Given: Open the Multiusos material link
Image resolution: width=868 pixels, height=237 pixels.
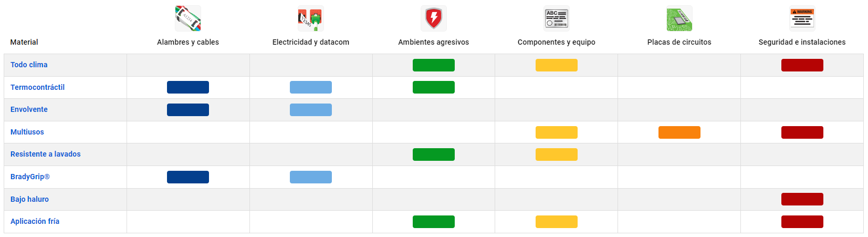Looking at the screenshot, I should click(27, 132).
